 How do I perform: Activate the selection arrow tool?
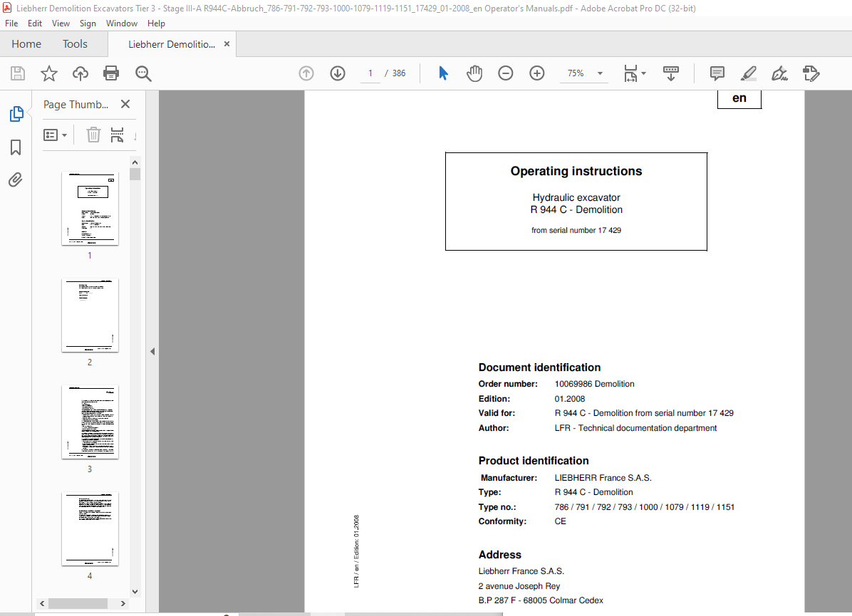tap(443, 73)
